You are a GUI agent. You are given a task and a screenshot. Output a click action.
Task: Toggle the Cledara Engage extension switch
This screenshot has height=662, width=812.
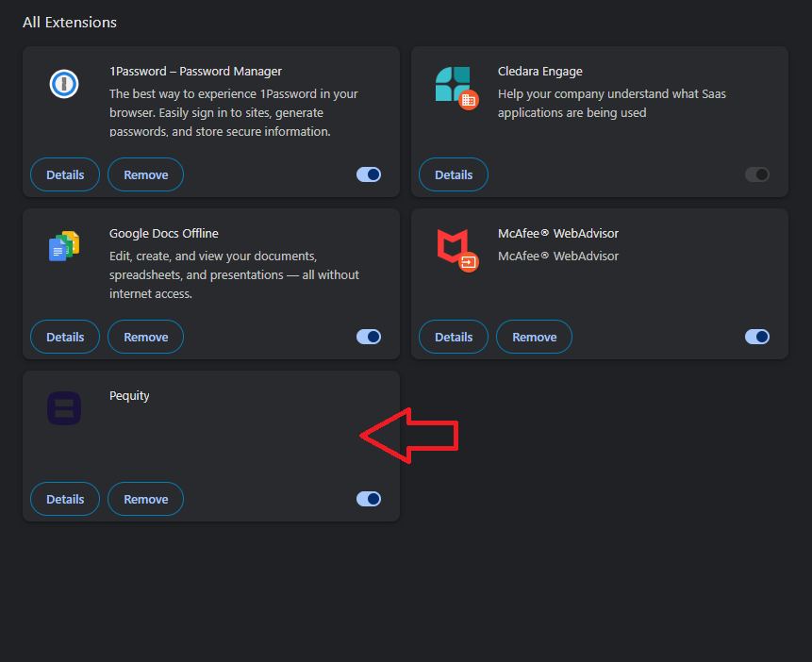[757, 174]
